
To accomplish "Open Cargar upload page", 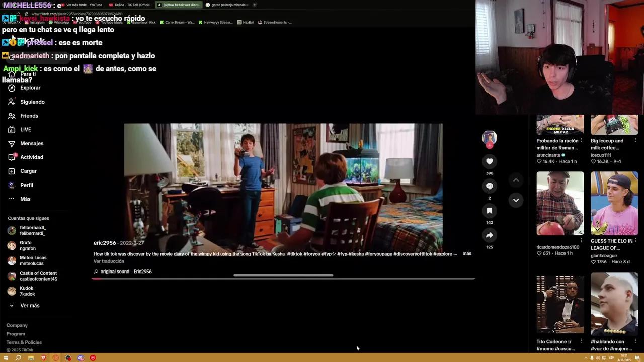I will point(22,171).
